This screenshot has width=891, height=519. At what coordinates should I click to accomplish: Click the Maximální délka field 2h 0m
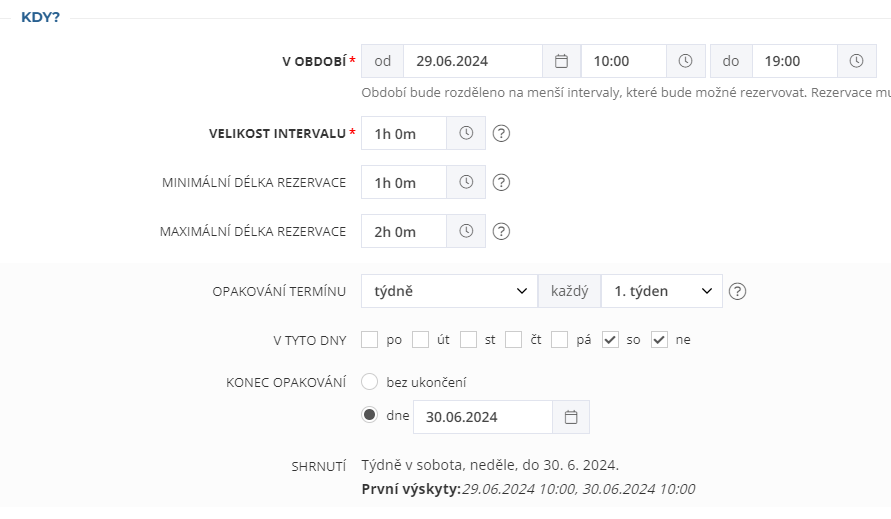pos(403,231)
